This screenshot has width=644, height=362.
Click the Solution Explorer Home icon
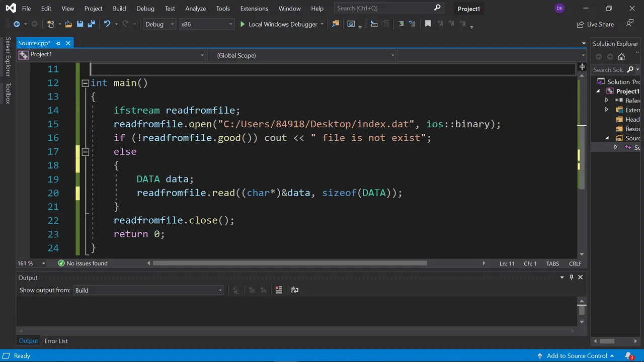[x=621, y=57]
